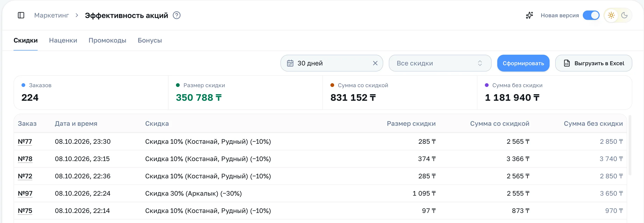Go to Маркетинг breadcrumb

click(x=51, y=15)
